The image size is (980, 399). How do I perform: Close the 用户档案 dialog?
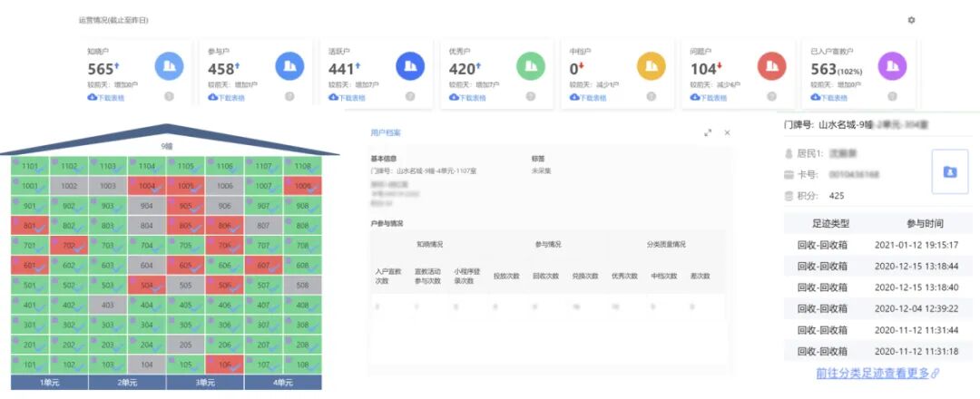727,133
